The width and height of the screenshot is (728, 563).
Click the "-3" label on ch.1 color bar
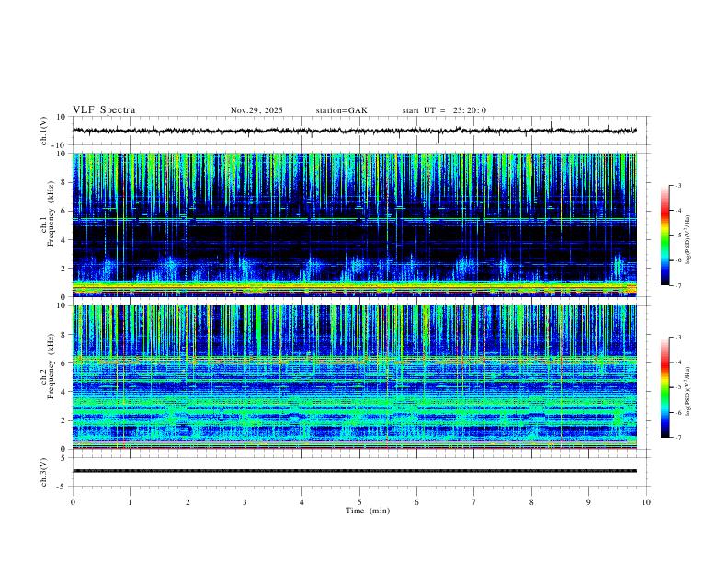[x=677, y=185]
